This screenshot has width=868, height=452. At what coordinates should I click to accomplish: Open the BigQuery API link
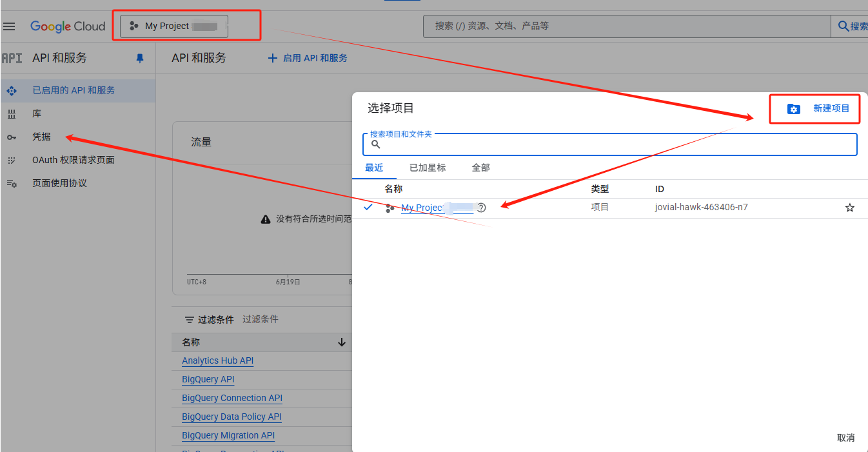coord(208,380)
